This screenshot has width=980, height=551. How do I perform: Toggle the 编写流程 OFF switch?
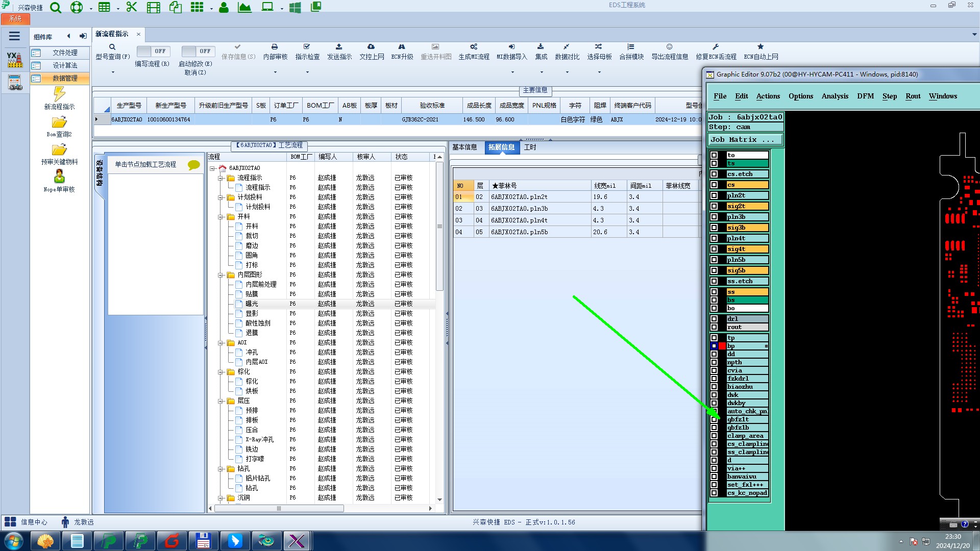tap(152, 51)
